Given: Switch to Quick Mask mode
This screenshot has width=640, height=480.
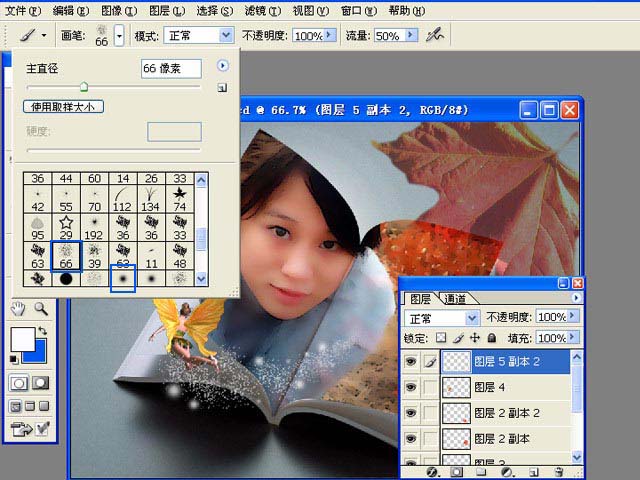Looking at the screenshot, I should tap(41, 383).
